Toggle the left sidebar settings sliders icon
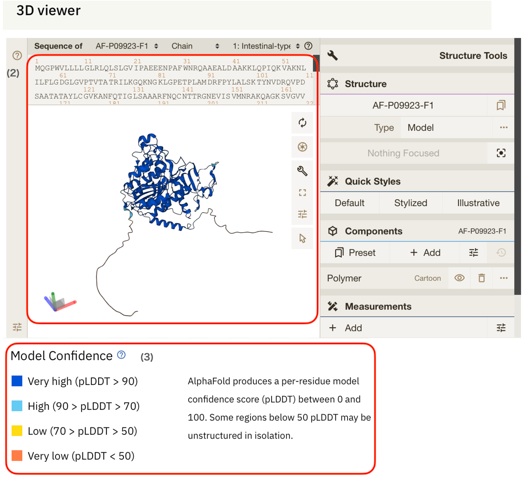 (17, 327)
